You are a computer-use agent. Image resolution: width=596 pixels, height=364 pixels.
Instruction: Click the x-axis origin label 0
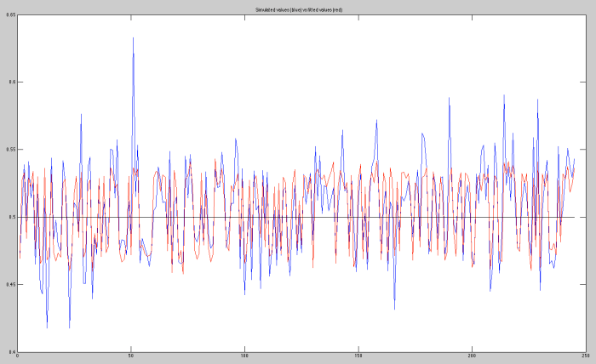pyautogui.click(x=17, y=356)
